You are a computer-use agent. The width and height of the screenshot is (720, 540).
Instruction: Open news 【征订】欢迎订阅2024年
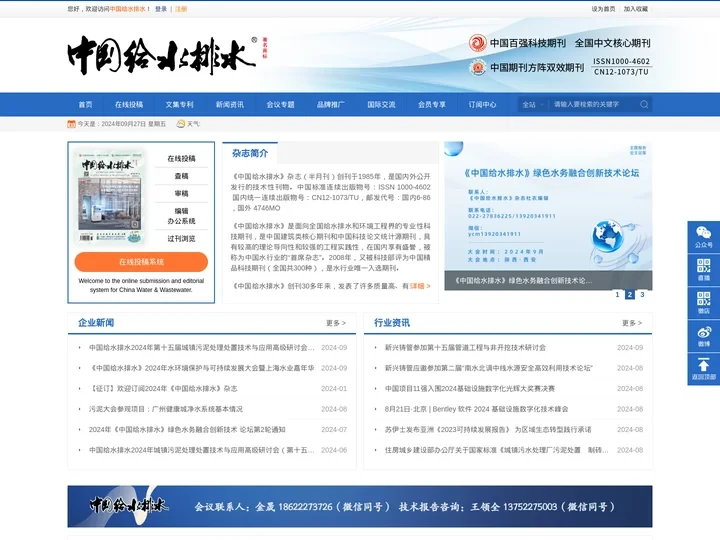tap(163, 388)
